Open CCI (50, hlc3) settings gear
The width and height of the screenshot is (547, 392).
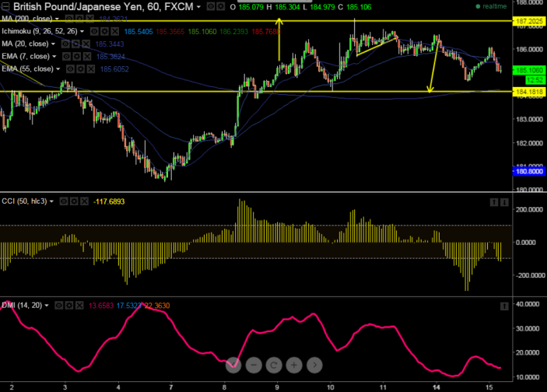[x=74, y=201]
